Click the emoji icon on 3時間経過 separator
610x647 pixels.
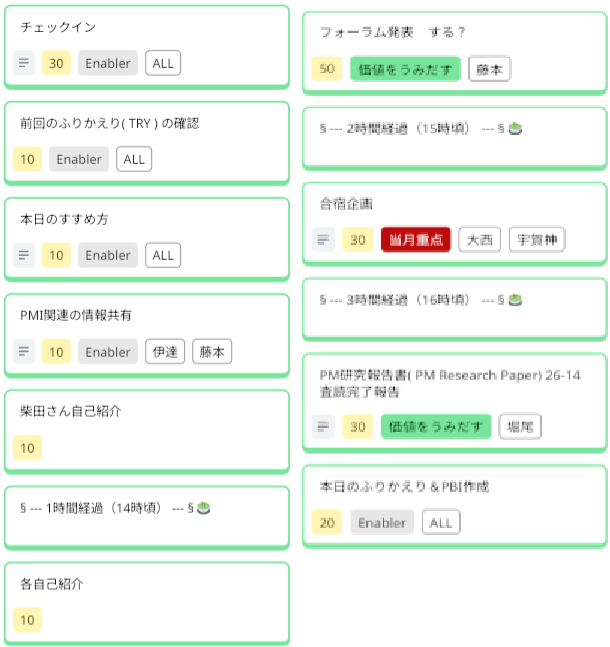(515, 299)
